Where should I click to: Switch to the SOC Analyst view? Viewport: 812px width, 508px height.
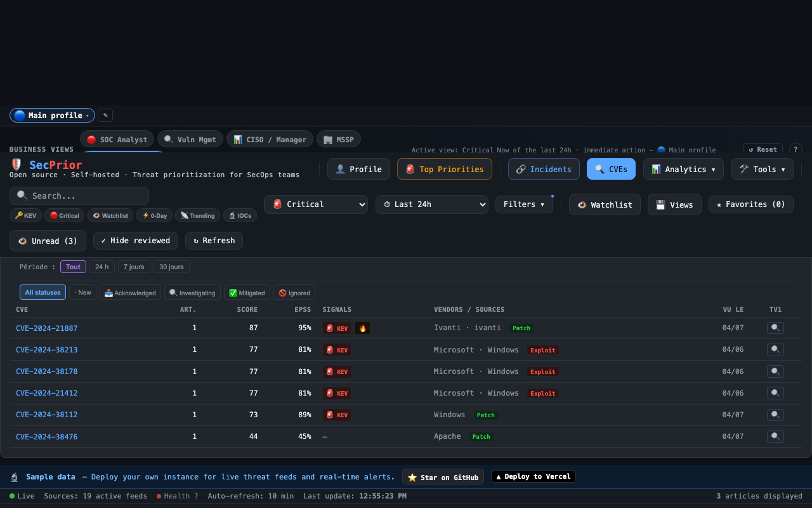pyautogui.click(x=117, y=138)
